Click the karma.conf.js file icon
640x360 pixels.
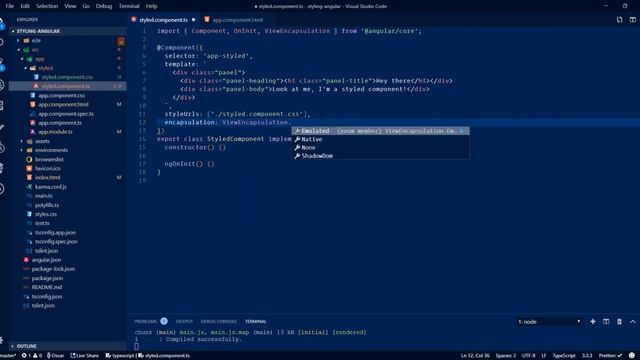pos(29,187)
